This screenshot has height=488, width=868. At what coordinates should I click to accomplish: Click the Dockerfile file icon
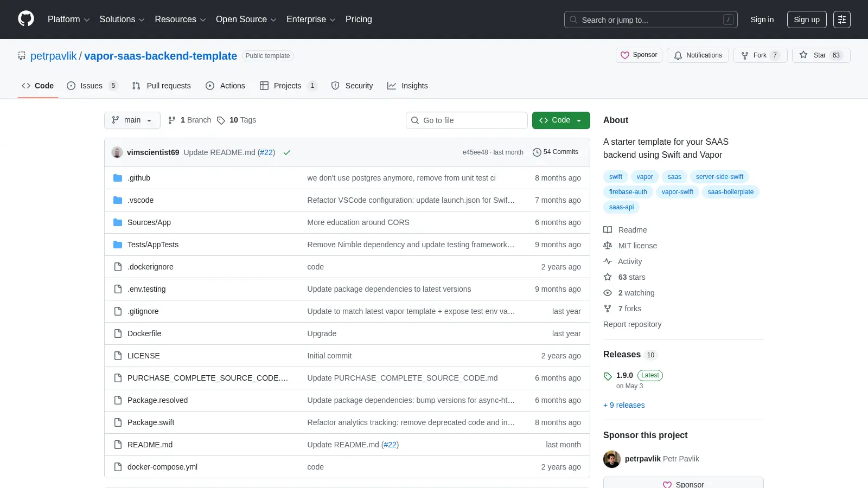pos(118,333)
